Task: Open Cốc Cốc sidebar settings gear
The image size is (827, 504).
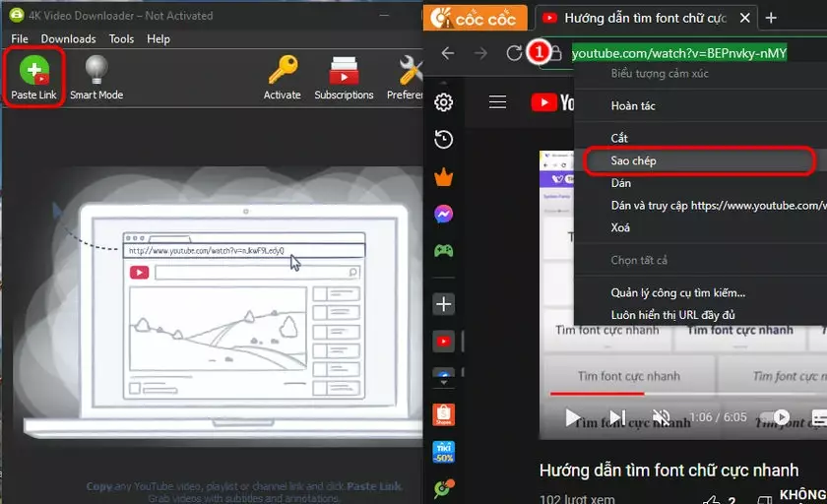Action: tap(444, 102)
